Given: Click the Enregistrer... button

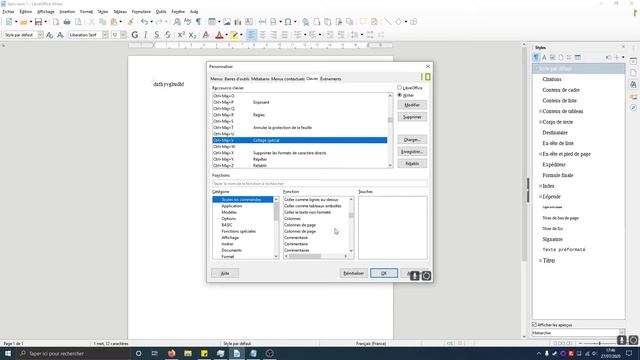Looking at the screenshot, I should pos(412,152).
